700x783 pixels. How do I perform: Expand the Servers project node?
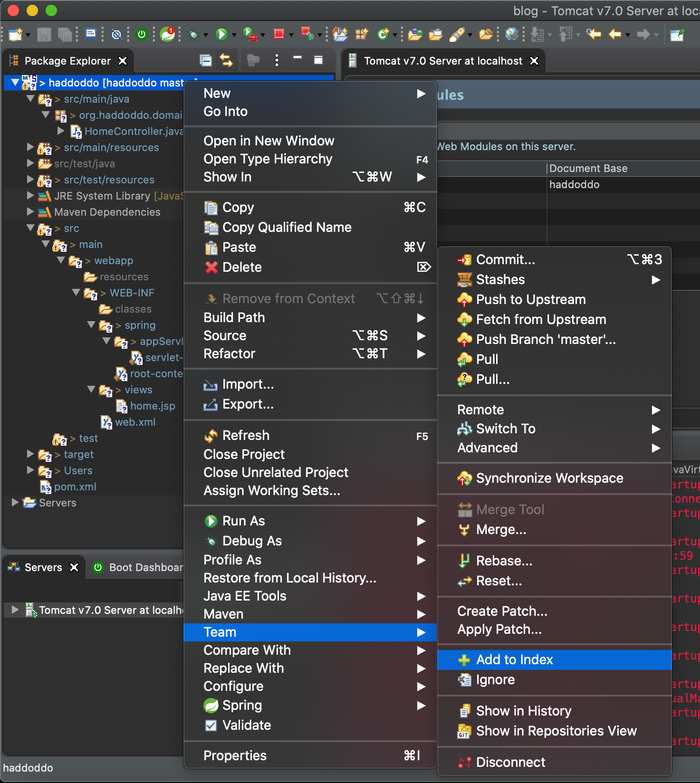point(15,503)
